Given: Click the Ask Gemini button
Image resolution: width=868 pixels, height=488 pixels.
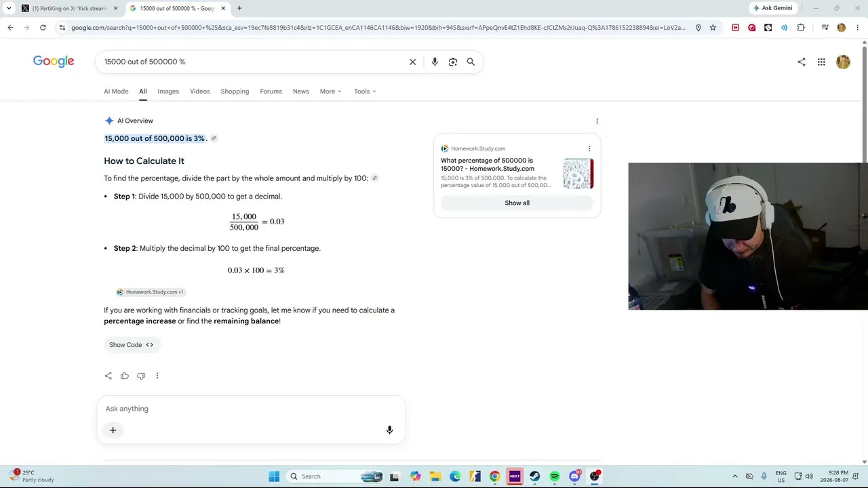Looking at the screenshot, I should point(772,8).
